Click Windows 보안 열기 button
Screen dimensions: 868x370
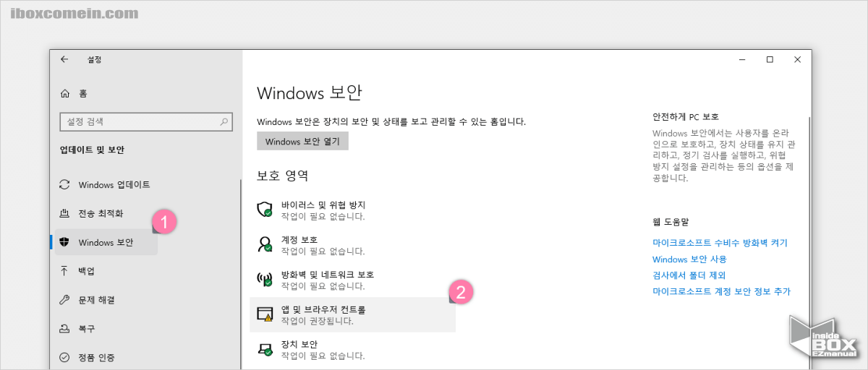pos(302,141)
